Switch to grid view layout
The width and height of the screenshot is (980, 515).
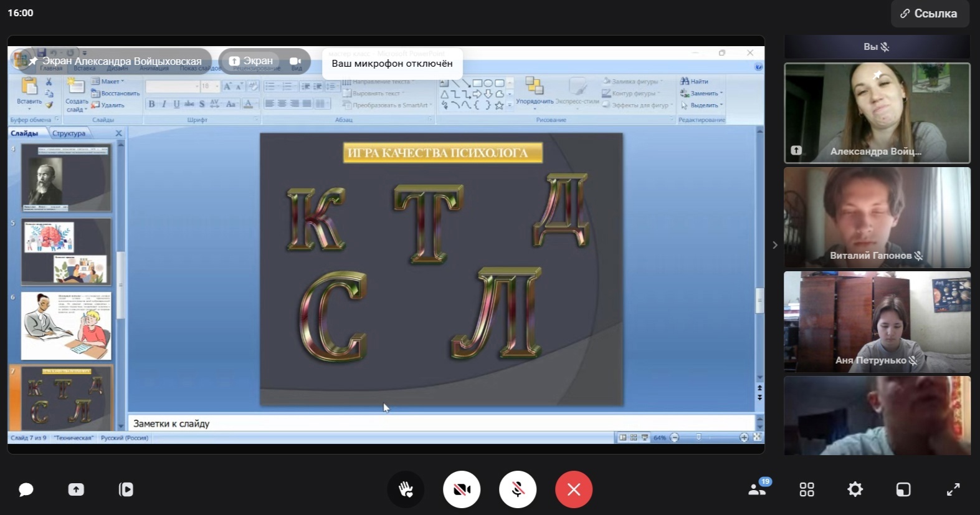pyautogui.click(x=807, y=489)
